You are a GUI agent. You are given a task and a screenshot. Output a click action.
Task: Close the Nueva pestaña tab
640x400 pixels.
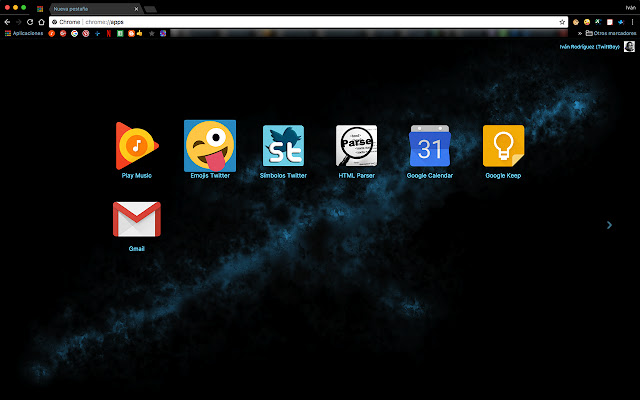(x=136, y=9)
